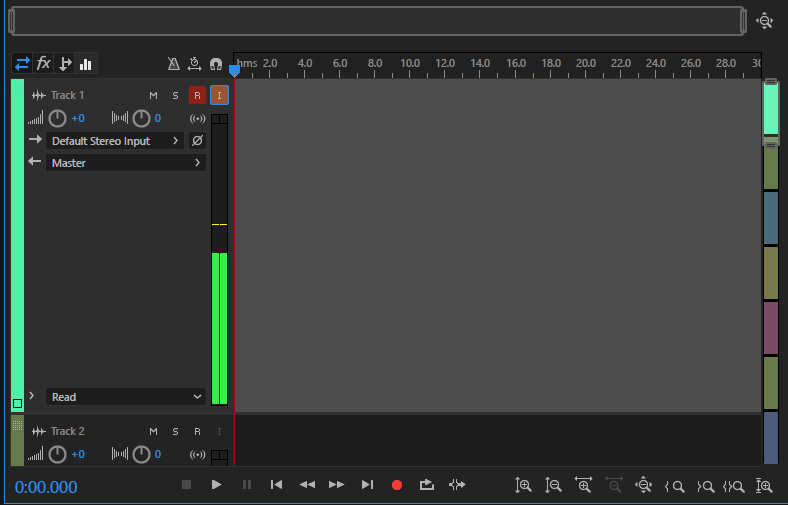Click the Track 1 pan knob

(141, 119)
